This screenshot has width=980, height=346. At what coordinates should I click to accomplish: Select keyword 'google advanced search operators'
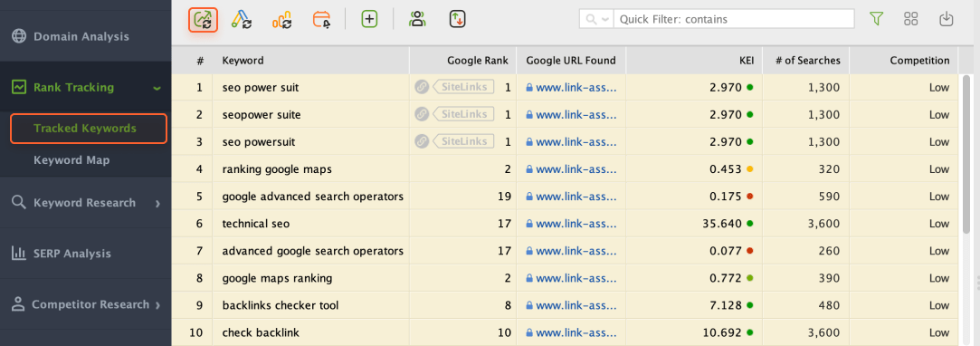312,197
